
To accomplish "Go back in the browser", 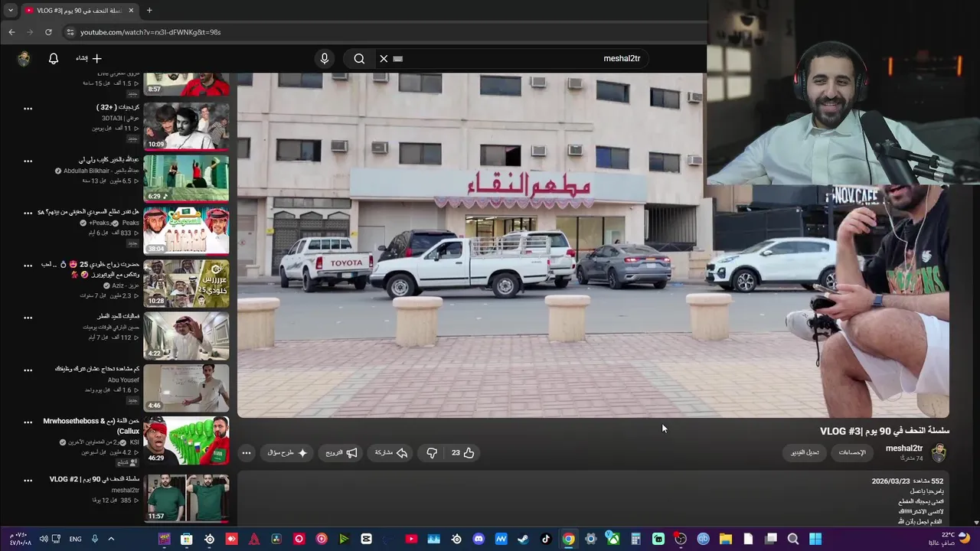I will coord(11,32).
